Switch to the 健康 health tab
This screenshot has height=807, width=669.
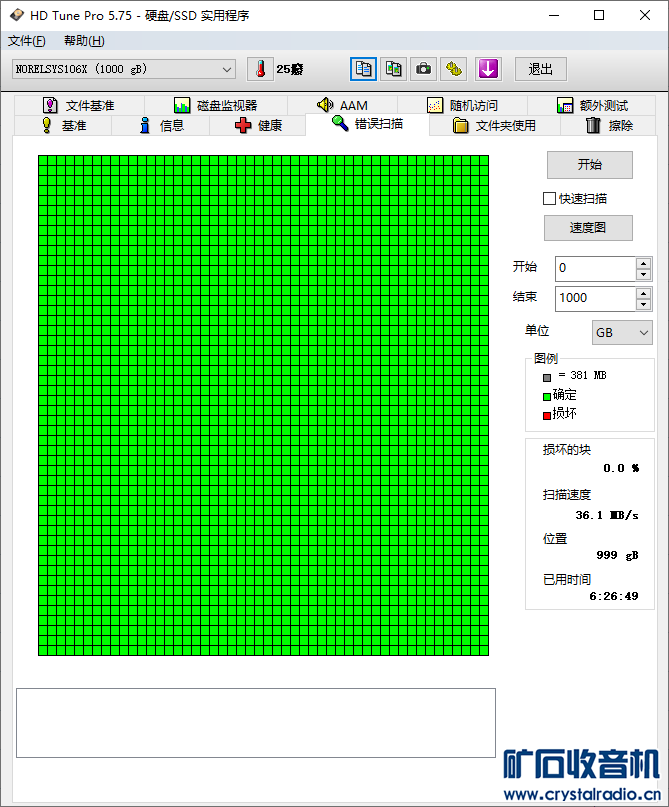pos(258,126)
